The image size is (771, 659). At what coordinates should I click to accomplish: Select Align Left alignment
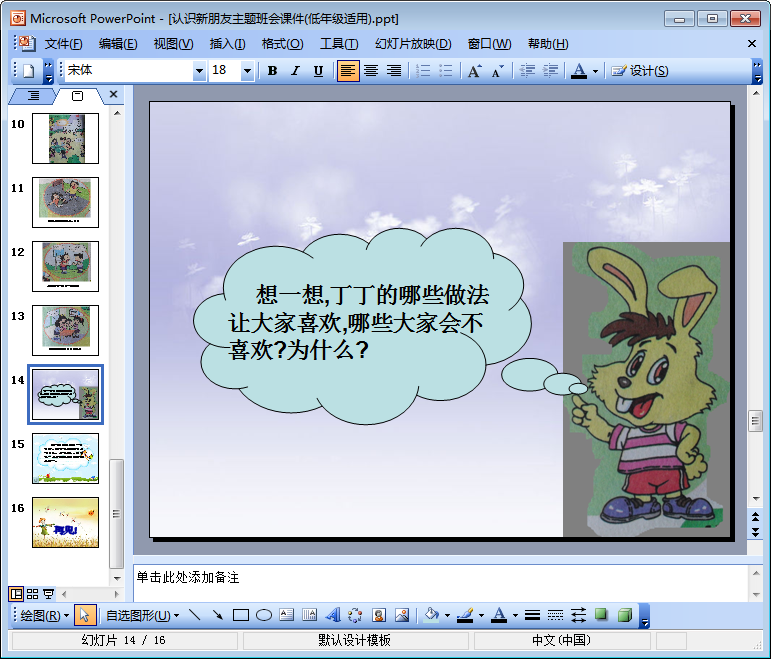348,71
